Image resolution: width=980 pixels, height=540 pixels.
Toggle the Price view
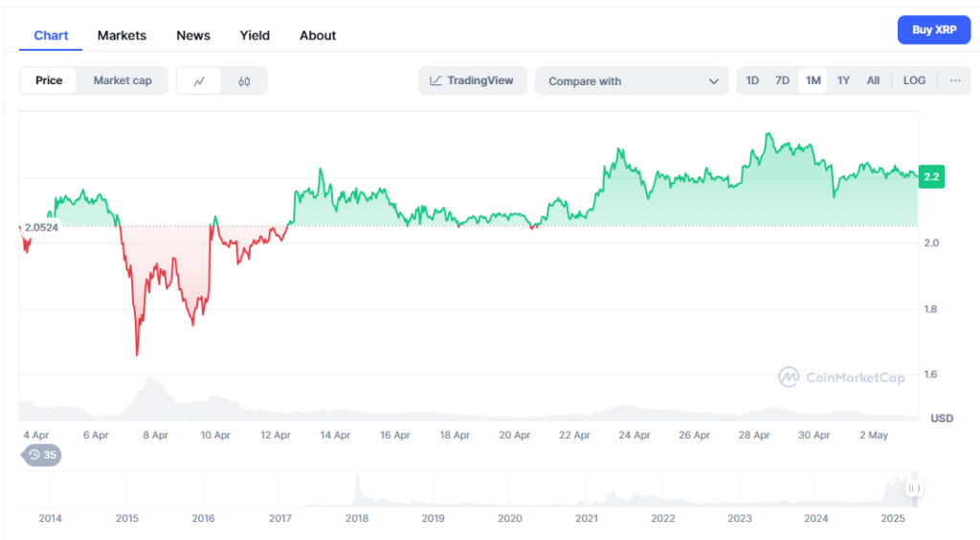49,80
